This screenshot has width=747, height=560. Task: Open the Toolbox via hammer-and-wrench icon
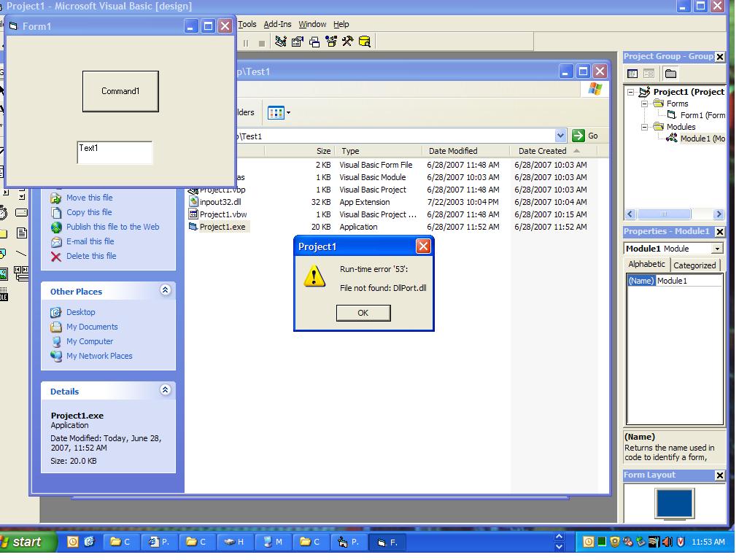pos(348,42)
